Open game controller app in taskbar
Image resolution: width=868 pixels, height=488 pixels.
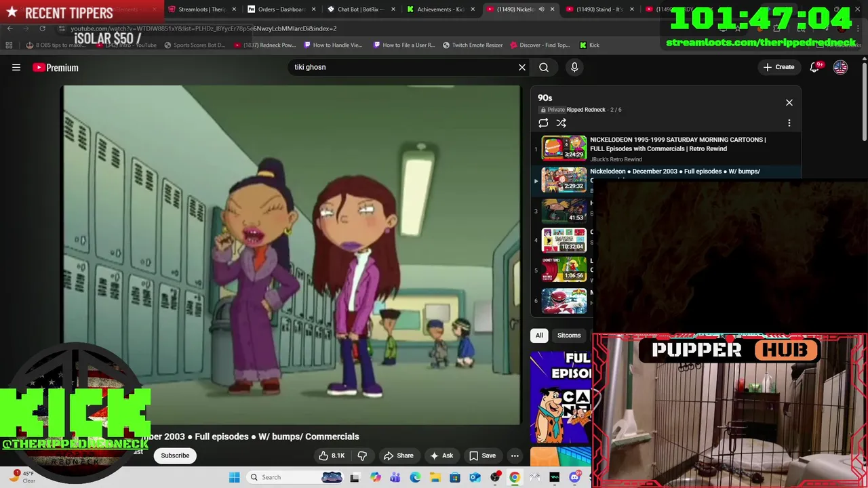pos(534,477)
